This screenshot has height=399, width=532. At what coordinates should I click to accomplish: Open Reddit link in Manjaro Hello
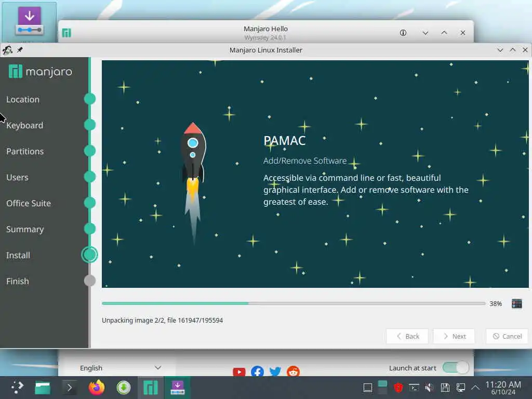(293, 371)
